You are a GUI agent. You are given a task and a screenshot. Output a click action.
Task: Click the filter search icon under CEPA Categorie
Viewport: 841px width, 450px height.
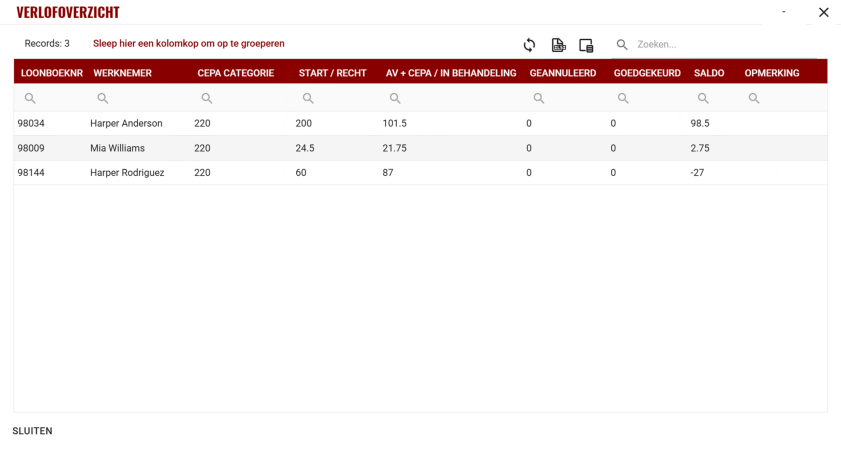coord(207,98)
